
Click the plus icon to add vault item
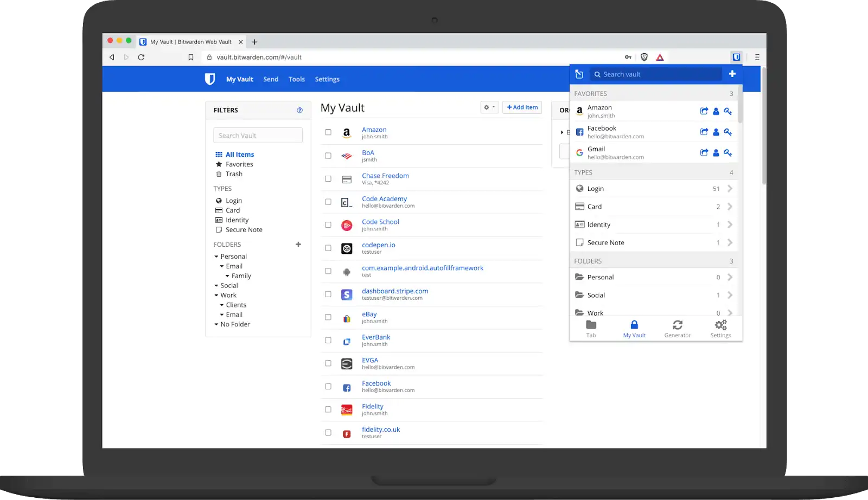click(732, 74)
